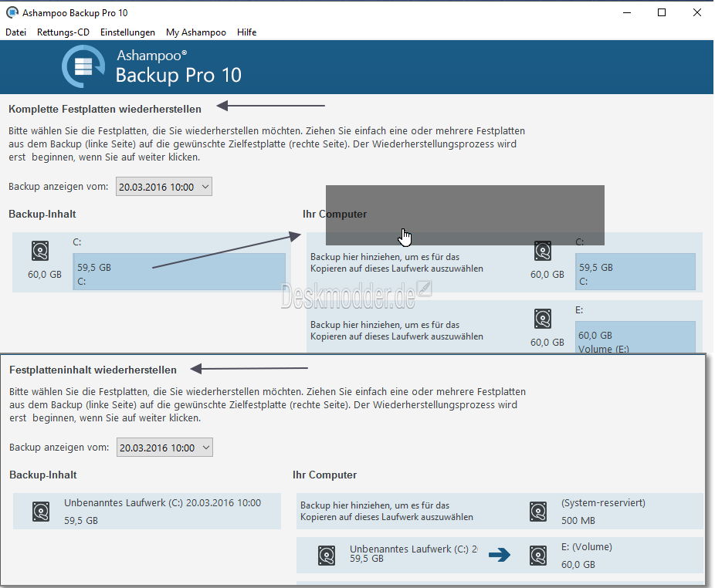Click disk icon of Unbenanntes Laufwerk backup entry
Image resolution: width=715 pixels, height=588 pixels.
tap(41, 512)
